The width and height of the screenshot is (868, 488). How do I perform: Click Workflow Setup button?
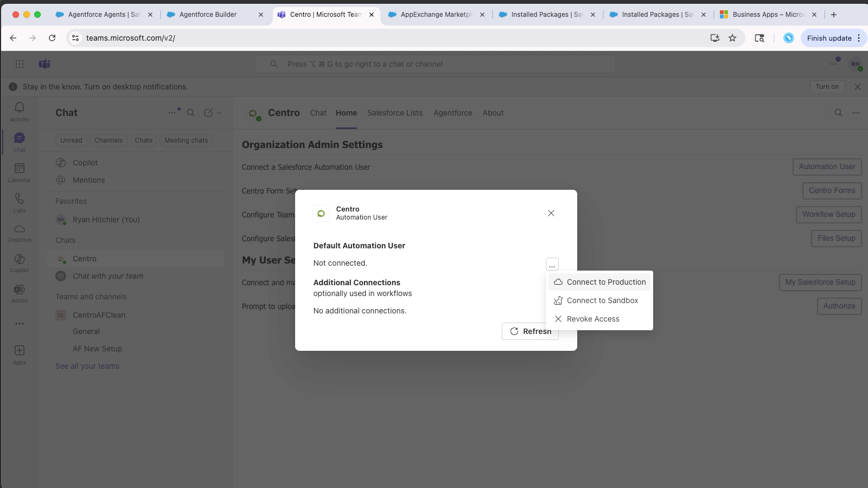828,215
